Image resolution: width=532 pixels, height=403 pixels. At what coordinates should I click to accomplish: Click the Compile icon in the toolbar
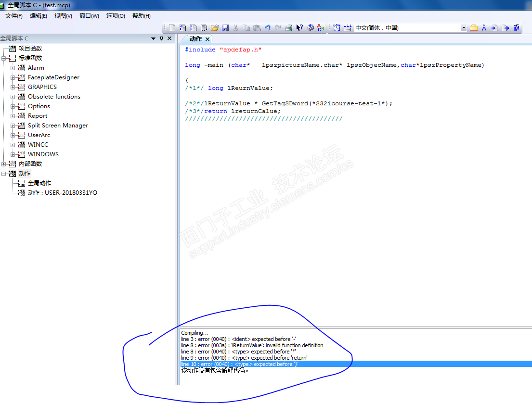point(310,28)
